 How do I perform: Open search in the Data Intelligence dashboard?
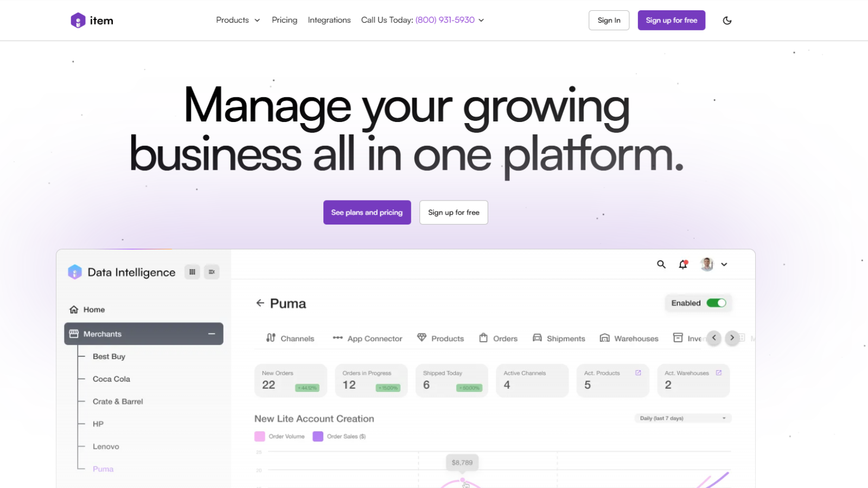pyautogui.click(x=661, y=264)
